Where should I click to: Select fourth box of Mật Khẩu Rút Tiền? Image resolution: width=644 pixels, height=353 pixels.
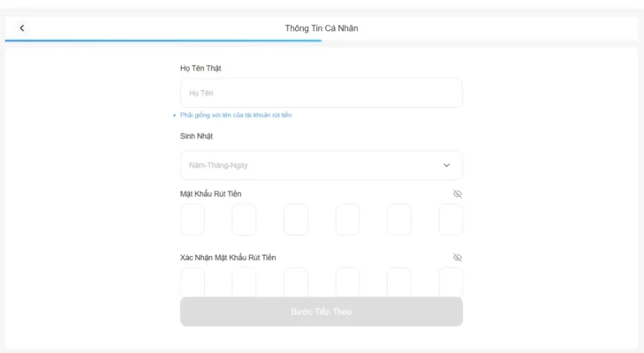347,220
